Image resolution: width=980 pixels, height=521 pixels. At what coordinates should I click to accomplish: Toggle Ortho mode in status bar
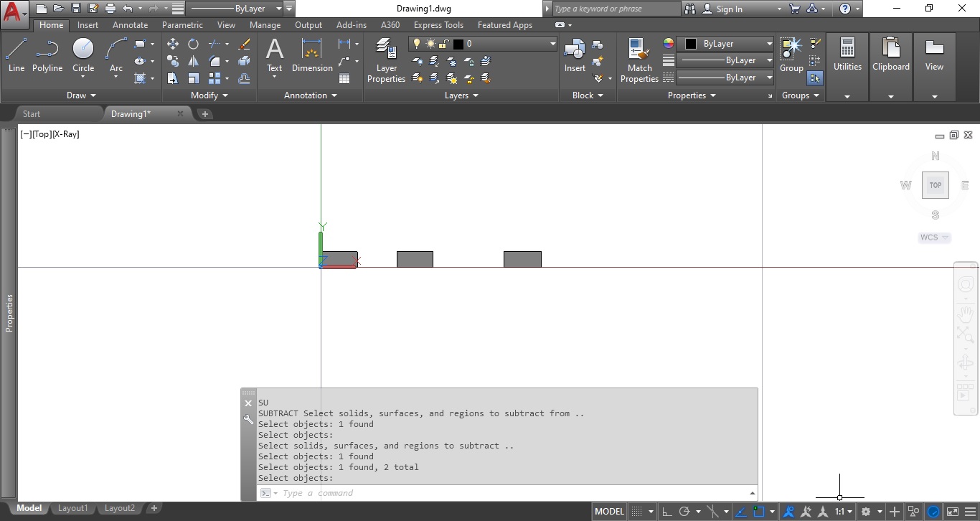(x=666, y=512)
